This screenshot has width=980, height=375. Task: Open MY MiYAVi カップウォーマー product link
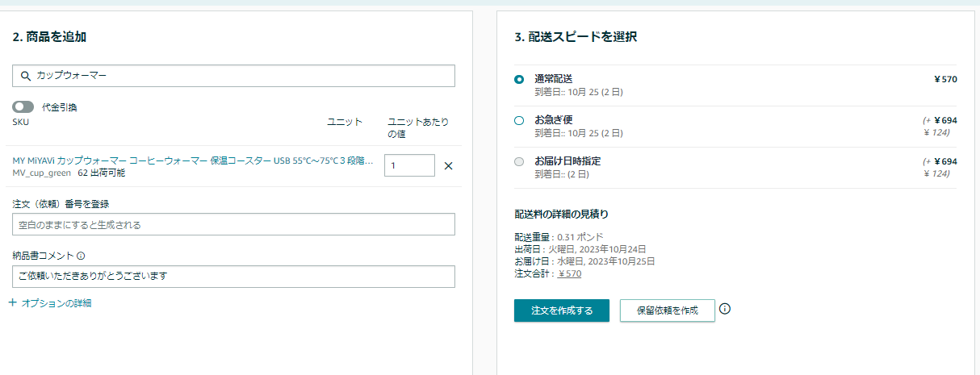[x=193, y=160]
